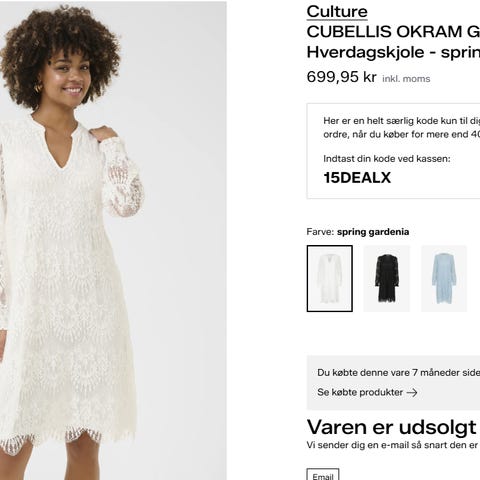The image size is (480, 480).
Task: Click the 'Indtast din kode ved kassen' text
Action: point(387,159)
